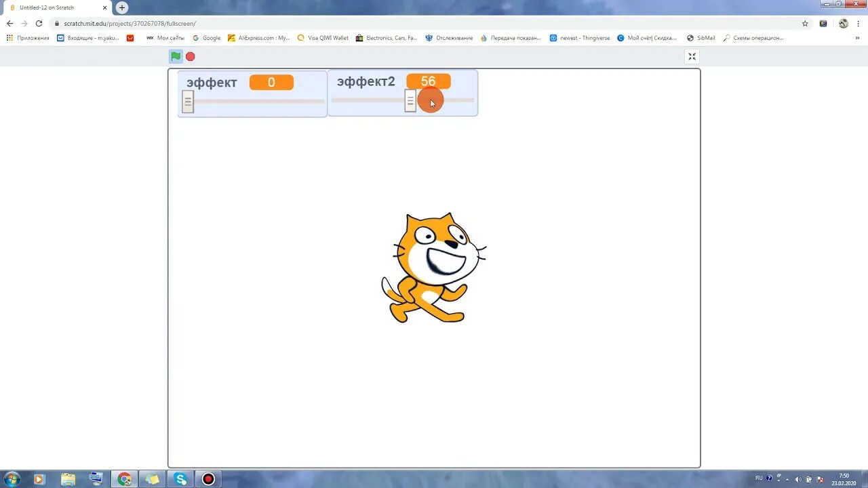Open the Google bookmark
The width and height of the screenshot is (868, 488).
tap(206, 37)
